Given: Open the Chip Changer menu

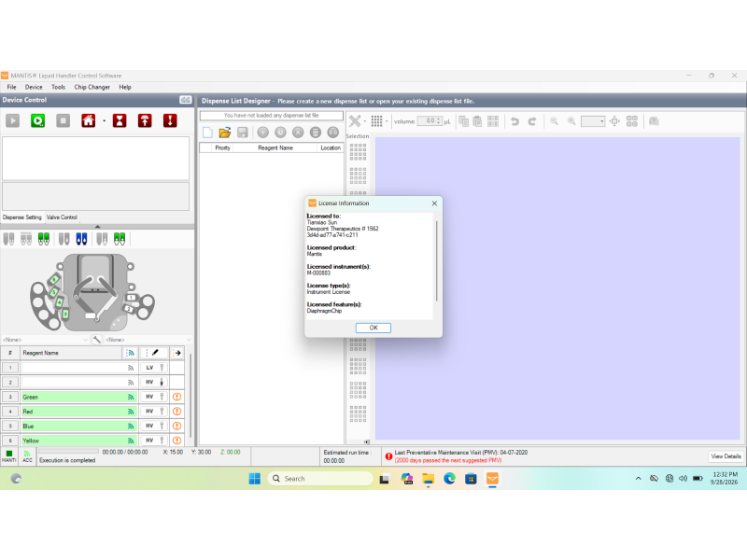Looking at the screenshot, I should pyautogui.click(x=92, y=87).
